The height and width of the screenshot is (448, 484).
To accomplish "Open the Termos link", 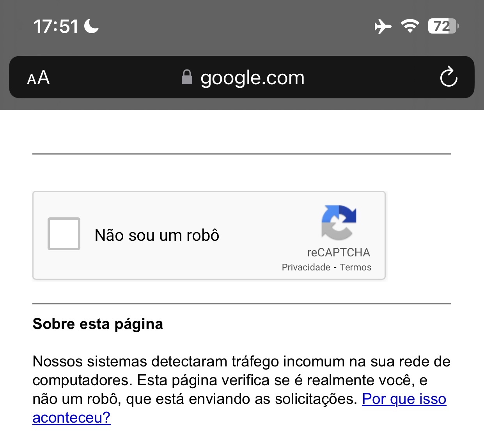I will coord(355,267).
